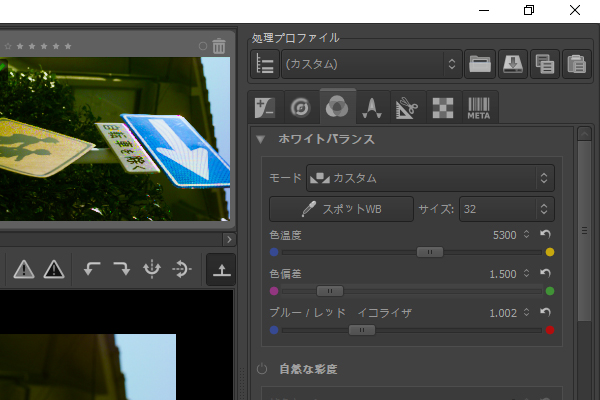This screenshot has height=400, width=600.
Task: Adjust the 色偏差 value stepper arrows
Action: pos(527,273)
